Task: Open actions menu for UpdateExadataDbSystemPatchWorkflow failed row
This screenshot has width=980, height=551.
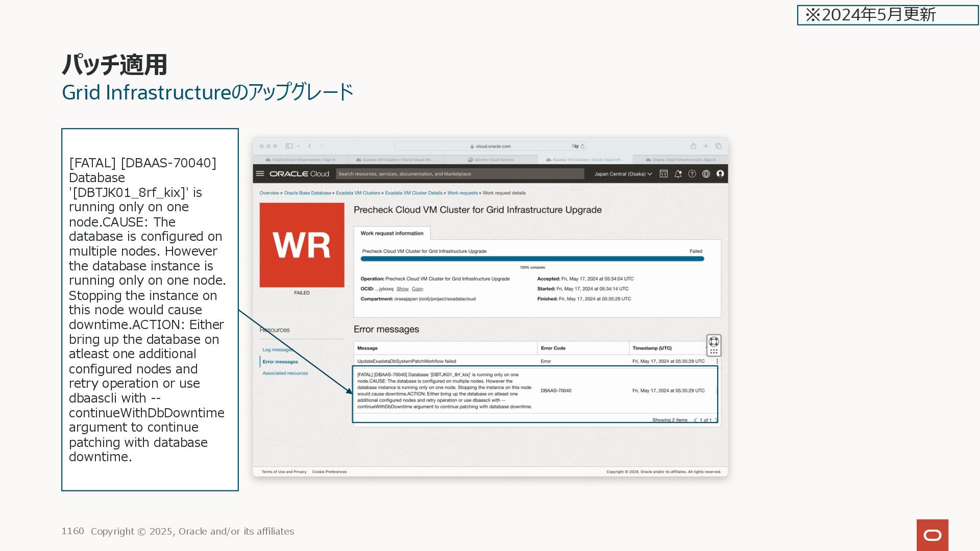Action: pyautogui.click(x=717, y=361)
